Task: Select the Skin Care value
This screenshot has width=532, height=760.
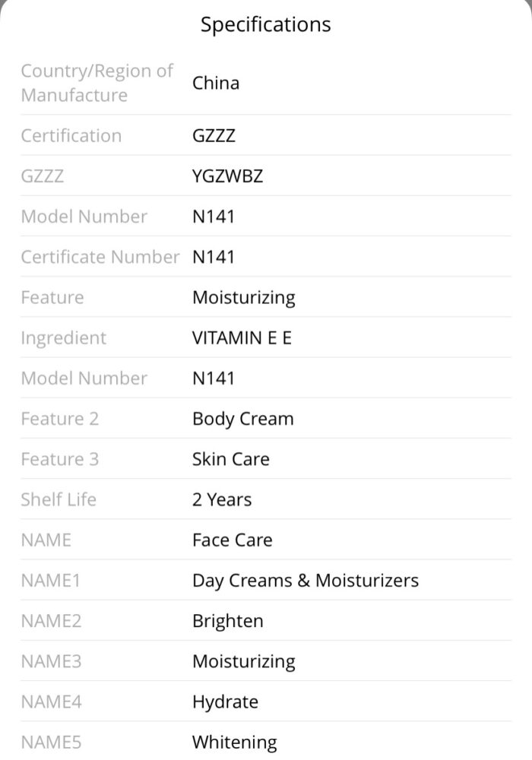Action: click(230, 459)
